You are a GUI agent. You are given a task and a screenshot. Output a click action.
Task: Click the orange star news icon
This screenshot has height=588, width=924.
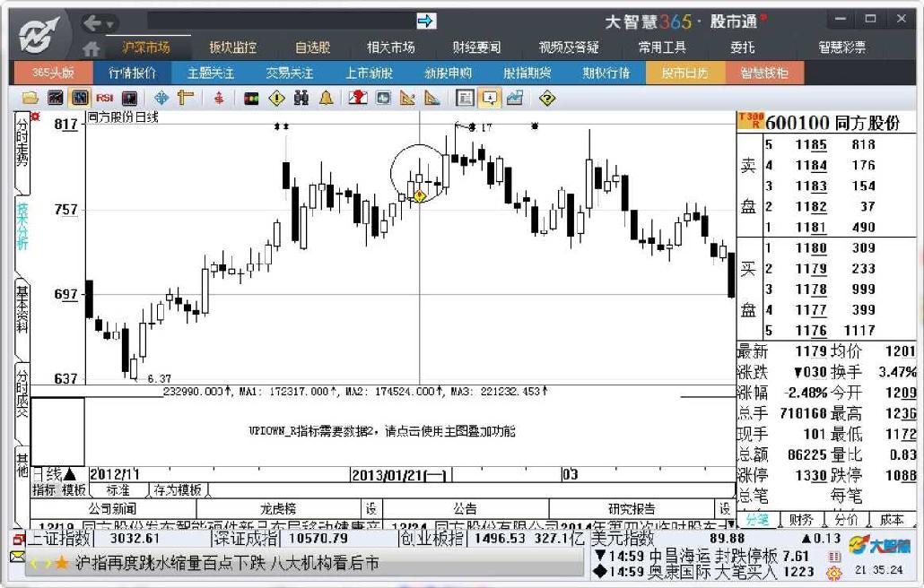(x=61, y=563)
